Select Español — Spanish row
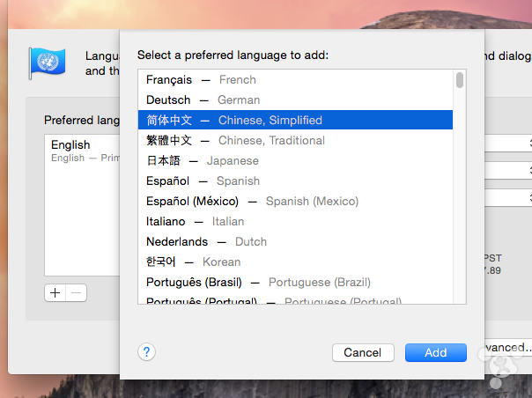Screen dimensions: 532x398 (x=203, y=181)
